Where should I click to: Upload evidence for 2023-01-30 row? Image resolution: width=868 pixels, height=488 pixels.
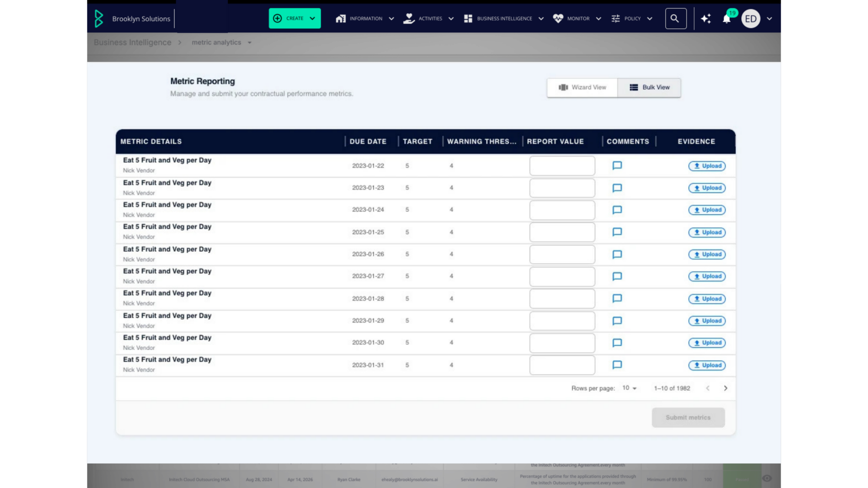click(x=707, y=343)
